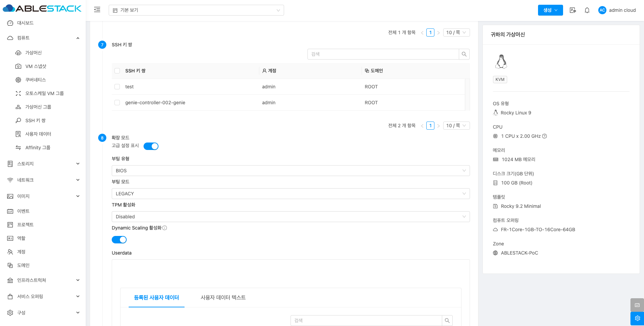
Task: Turn off Dynamic Scaling switch
Action: click(x=119, y=240)
